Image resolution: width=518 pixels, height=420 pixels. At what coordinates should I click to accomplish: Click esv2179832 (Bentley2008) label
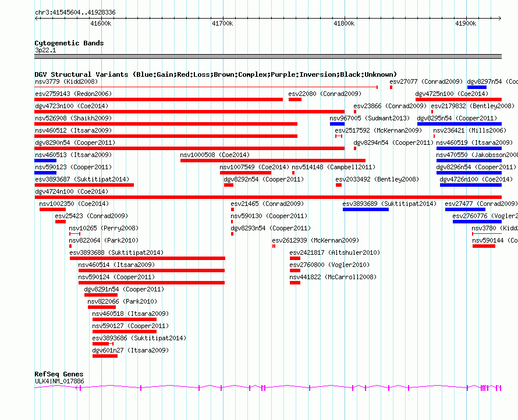pos(473,106)
